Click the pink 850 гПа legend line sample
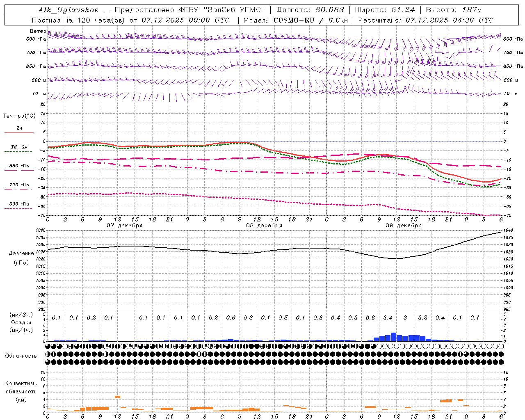 coord(19,170)
